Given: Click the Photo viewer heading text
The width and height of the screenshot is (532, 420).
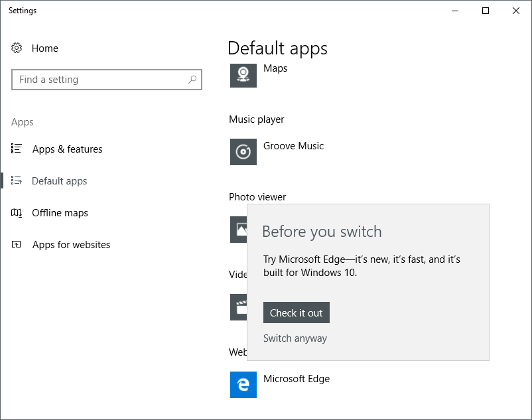Looking at the screenshot, I should (257, 197).
